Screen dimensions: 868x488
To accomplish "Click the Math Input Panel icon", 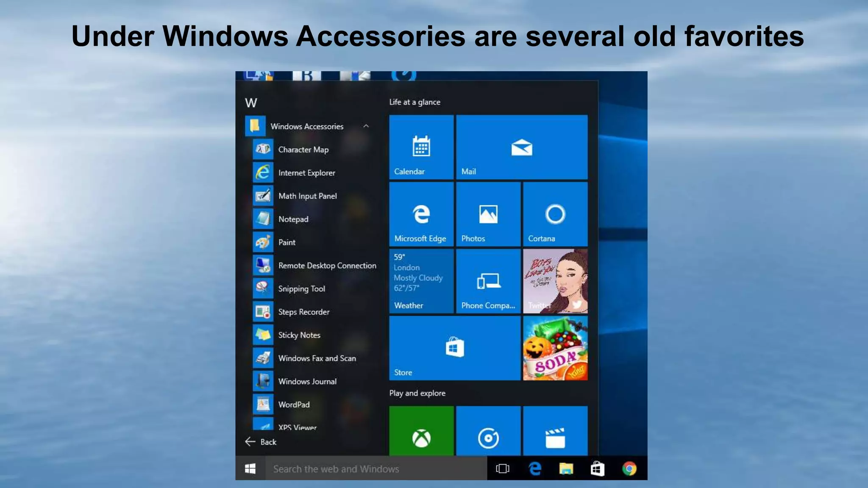I will point(263,196).
